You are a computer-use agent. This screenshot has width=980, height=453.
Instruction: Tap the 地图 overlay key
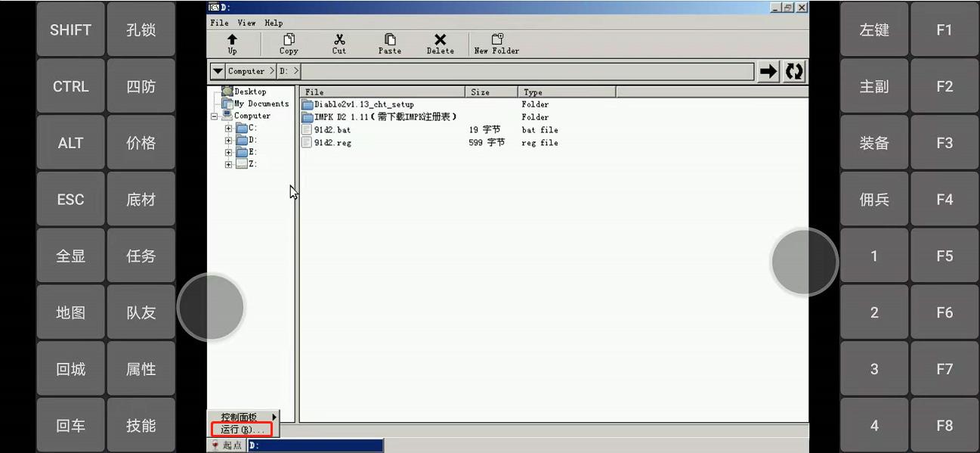[70, 312]
